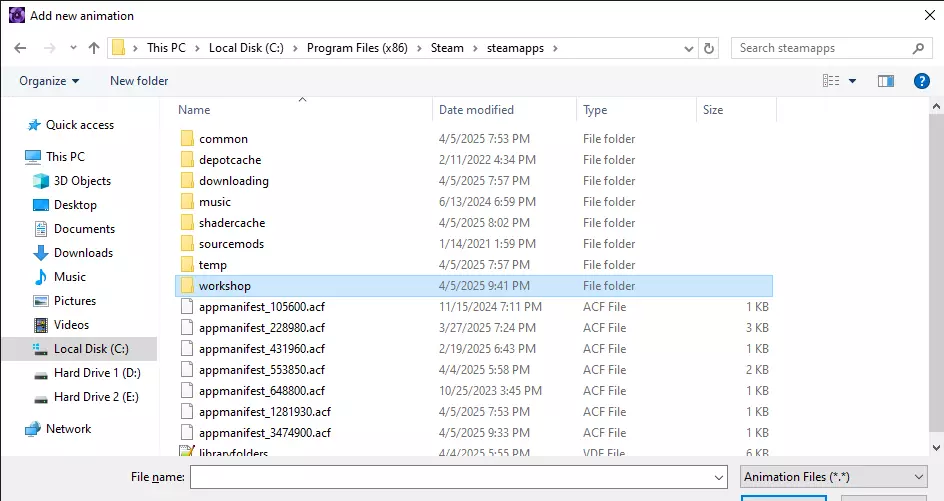944x501 pixels.
Task: Select the shadercache folder icon
Action: (x=187, y=223)
